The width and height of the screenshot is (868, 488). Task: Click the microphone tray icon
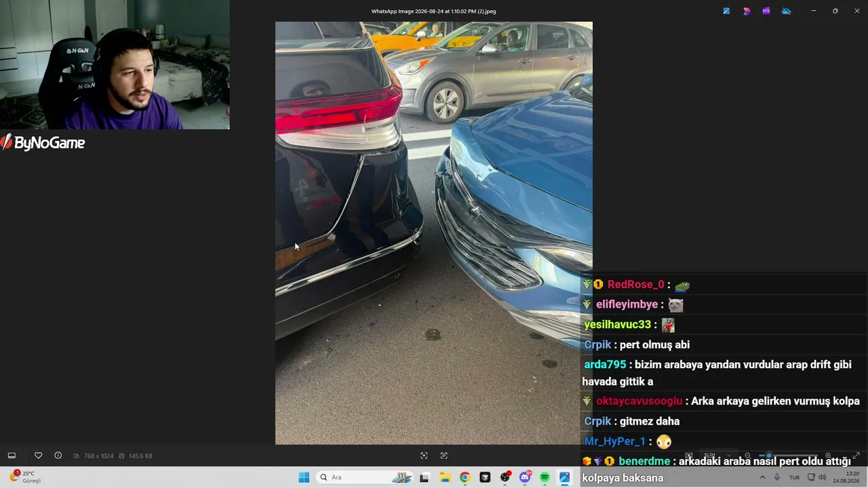pyautogui.click(x=777, y=477)
